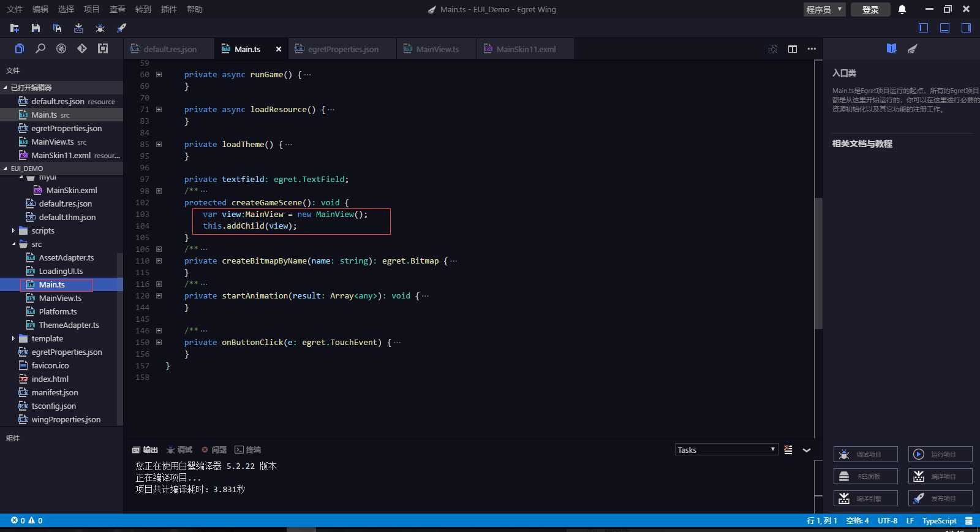Unfold the loadResource function at line 71

pyautogui.click(x=159, y=110)
